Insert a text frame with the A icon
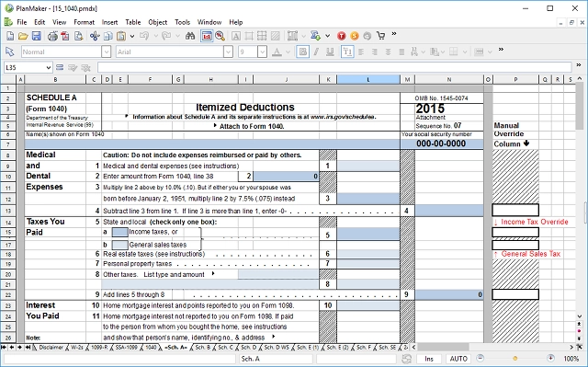Screen dimensions: 588x367 click(x=236, y=36)
